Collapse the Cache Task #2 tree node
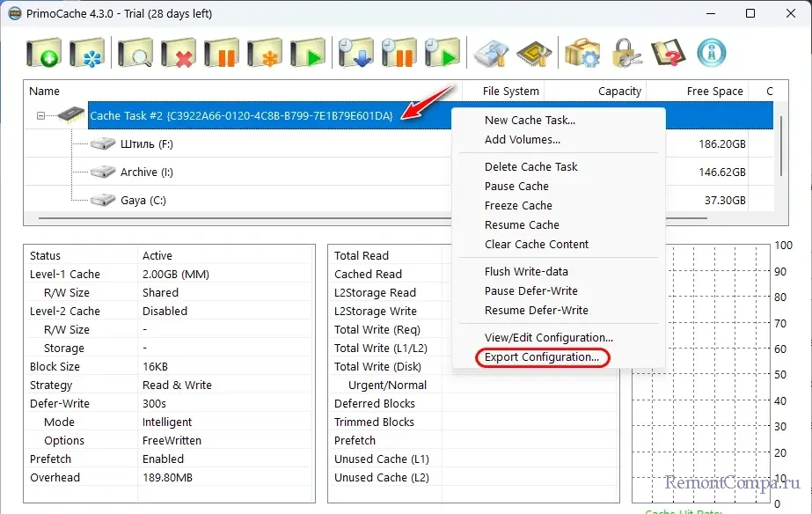The width and height of the screenshot is (812, 514). tap(40, 116)
